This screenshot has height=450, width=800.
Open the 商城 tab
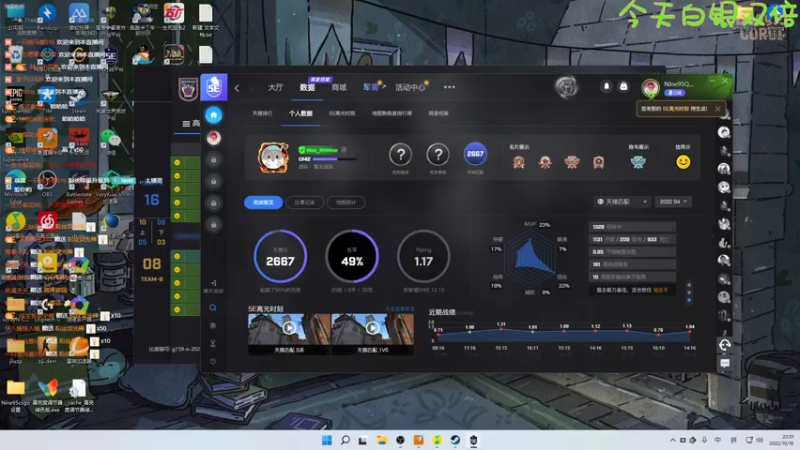(339, 87)
